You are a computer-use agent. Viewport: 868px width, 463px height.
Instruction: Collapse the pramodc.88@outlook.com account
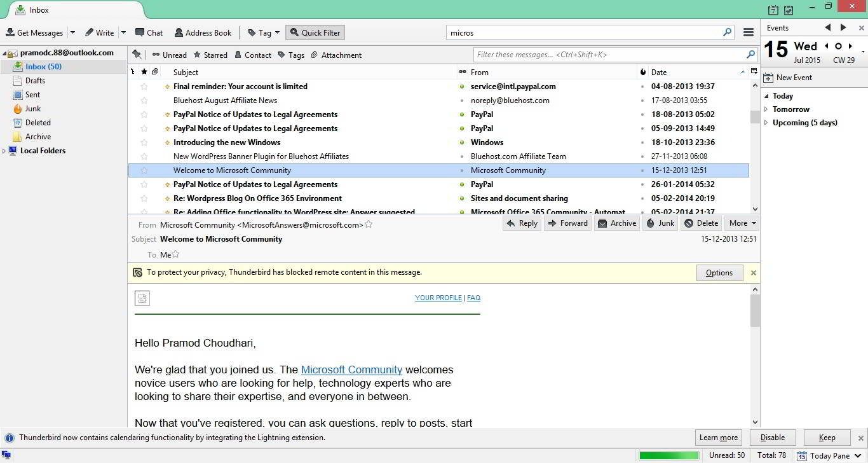pos(4,53)
